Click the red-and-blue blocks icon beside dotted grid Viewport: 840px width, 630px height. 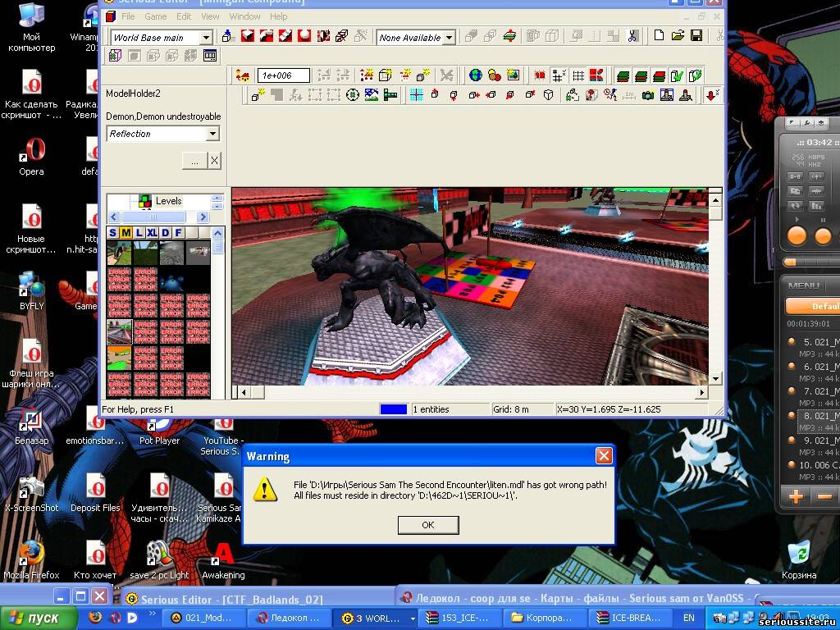(x=596, y=75)
